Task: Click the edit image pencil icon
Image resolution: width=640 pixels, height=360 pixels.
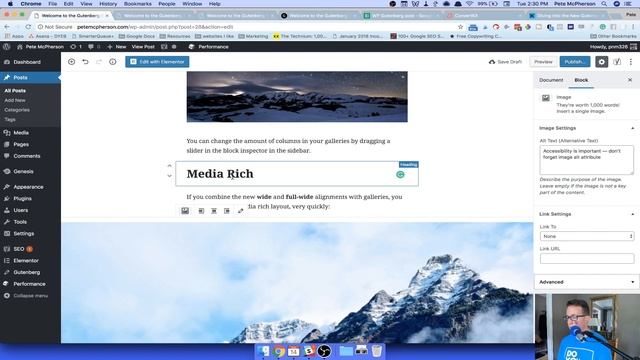Action: [240, 211]
